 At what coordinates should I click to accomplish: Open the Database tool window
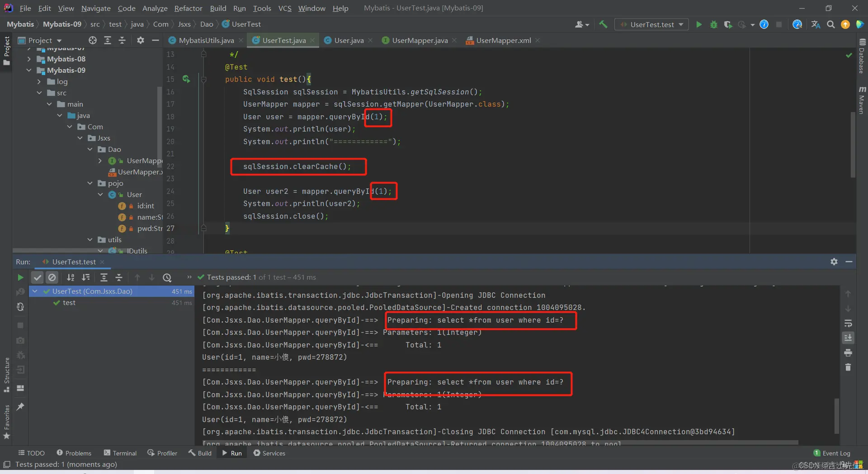(x=862, y=56)
